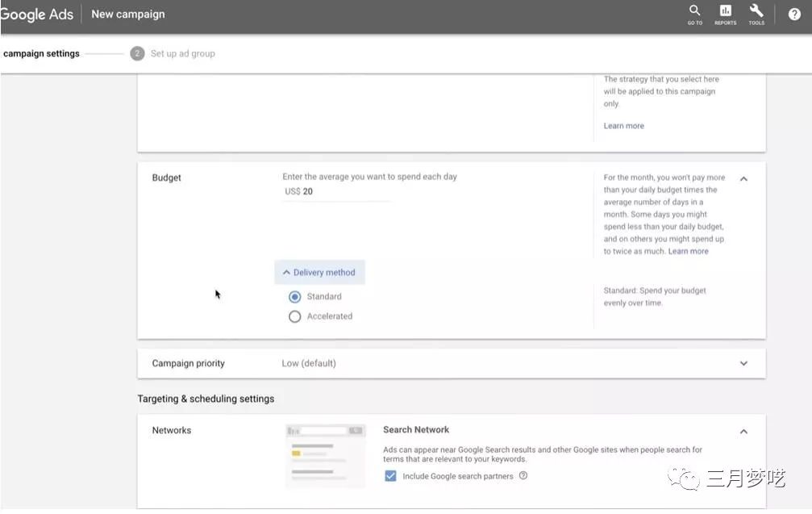Go to campaign settings step
This screenshot has height=514, width=812.
pos(41,53)
